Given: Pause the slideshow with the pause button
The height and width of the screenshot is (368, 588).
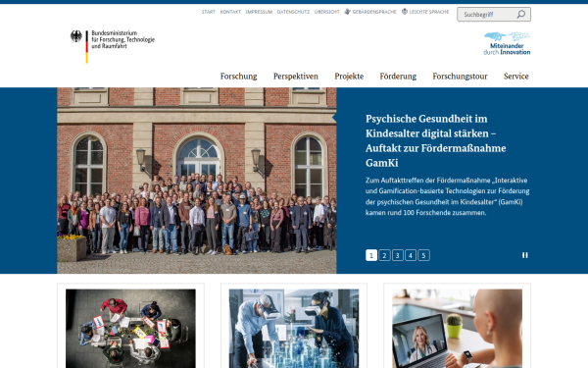Looking at the screenshot, I should pos(524,255).
